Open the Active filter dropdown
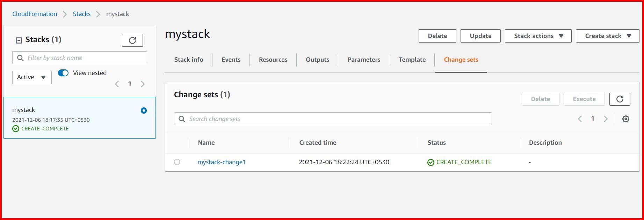This screenshot has width=644, height=220. [x=32, y=77]
